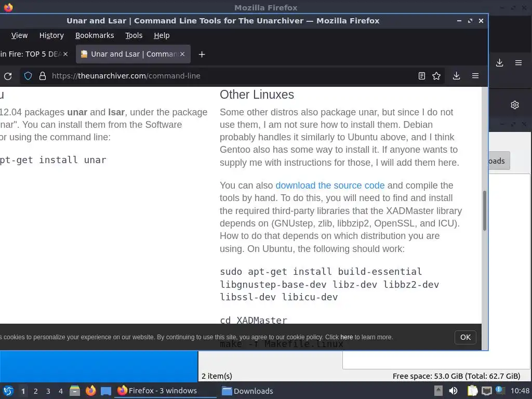This screenshot has height=399, width=532.
Task: Switch to virtual desktop 1
Action: point(23,391)
